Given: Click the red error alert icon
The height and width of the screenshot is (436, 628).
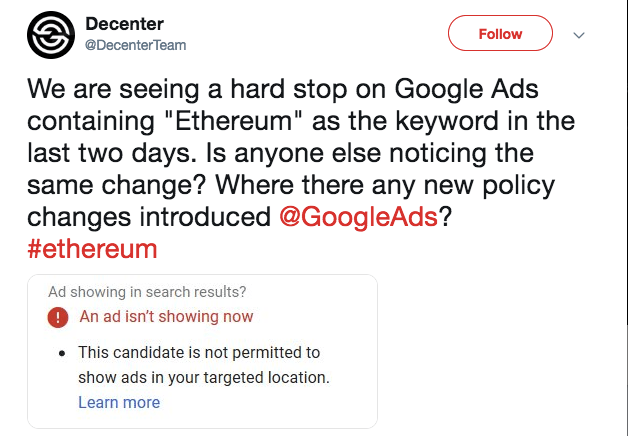Looking at the screenshot, I should click(59, 317).
